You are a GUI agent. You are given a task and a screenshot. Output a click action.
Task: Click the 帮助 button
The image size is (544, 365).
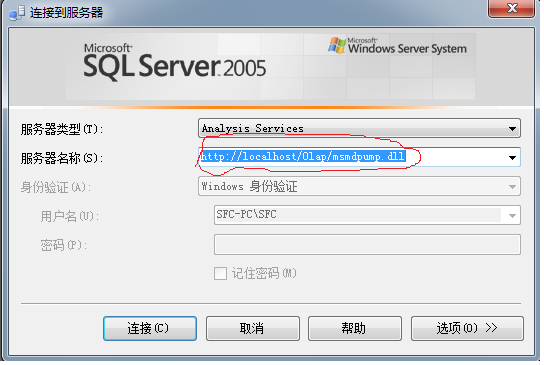point(355,328)
